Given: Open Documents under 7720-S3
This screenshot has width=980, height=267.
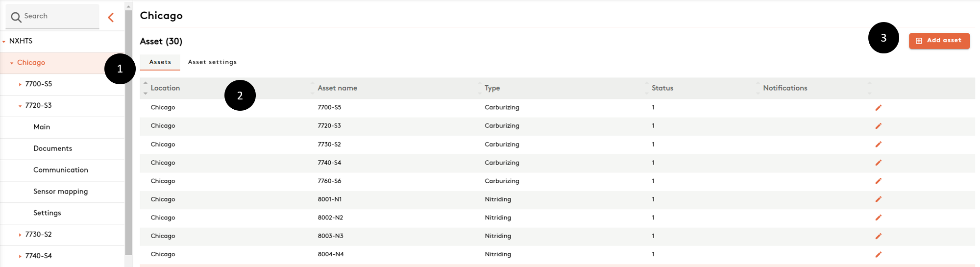Looking at the screenshot, I should (x=52, y=148).
